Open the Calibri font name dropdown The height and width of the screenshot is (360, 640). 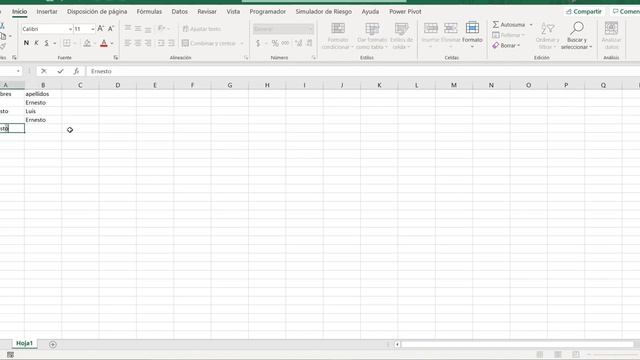70,29
